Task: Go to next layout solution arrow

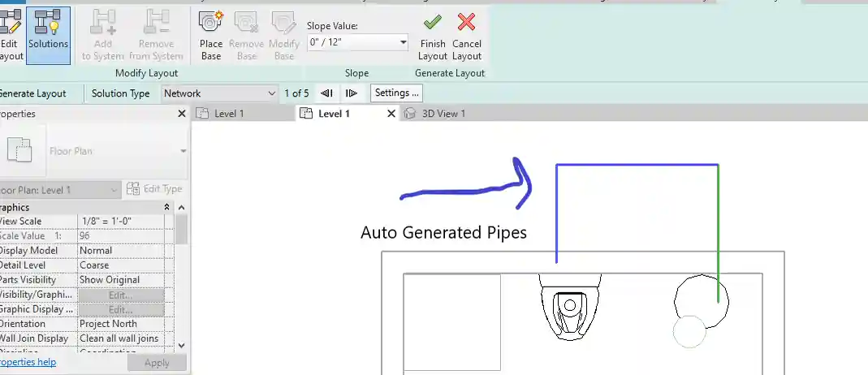Action: [x=352, y=93]
